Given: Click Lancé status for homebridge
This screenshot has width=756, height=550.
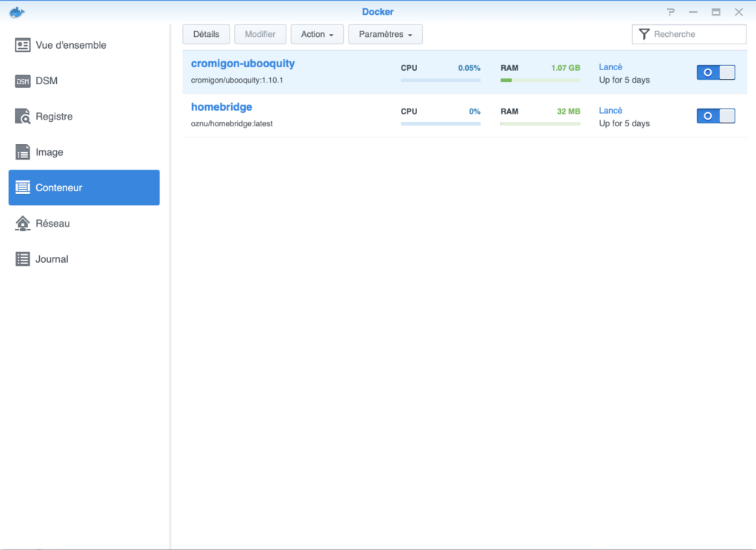Looking at the screenshot, I should point(611,111).
